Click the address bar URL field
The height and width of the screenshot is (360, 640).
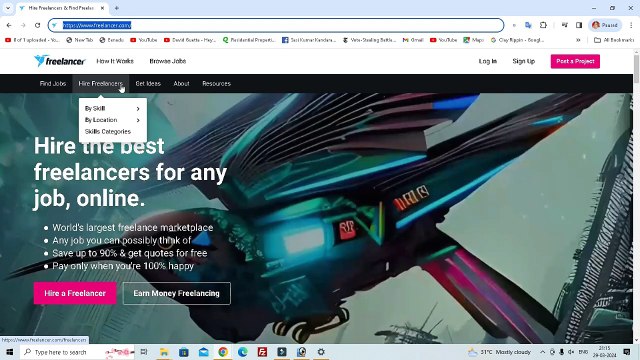click(276, 25)
